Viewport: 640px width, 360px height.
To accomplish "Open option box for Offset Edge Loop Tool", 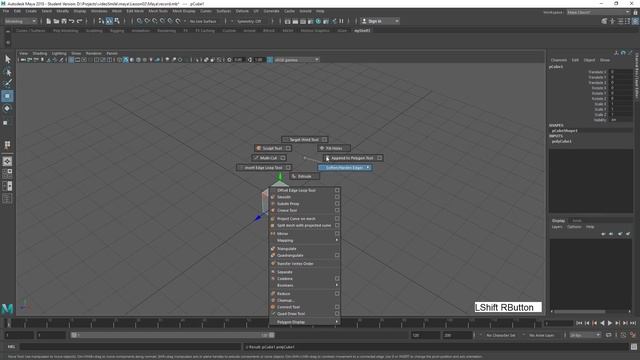I will tap(337, 190).
